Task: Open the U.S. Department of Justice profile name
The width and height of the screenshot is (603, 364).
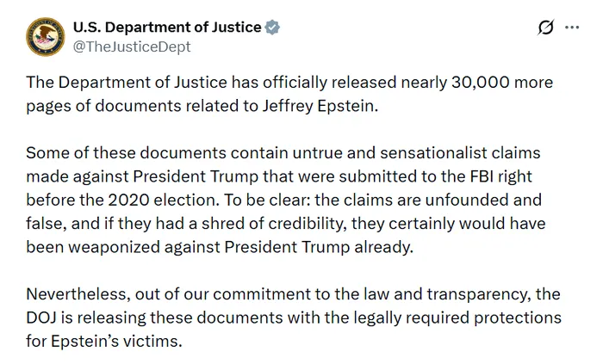Action: (167, 27)
